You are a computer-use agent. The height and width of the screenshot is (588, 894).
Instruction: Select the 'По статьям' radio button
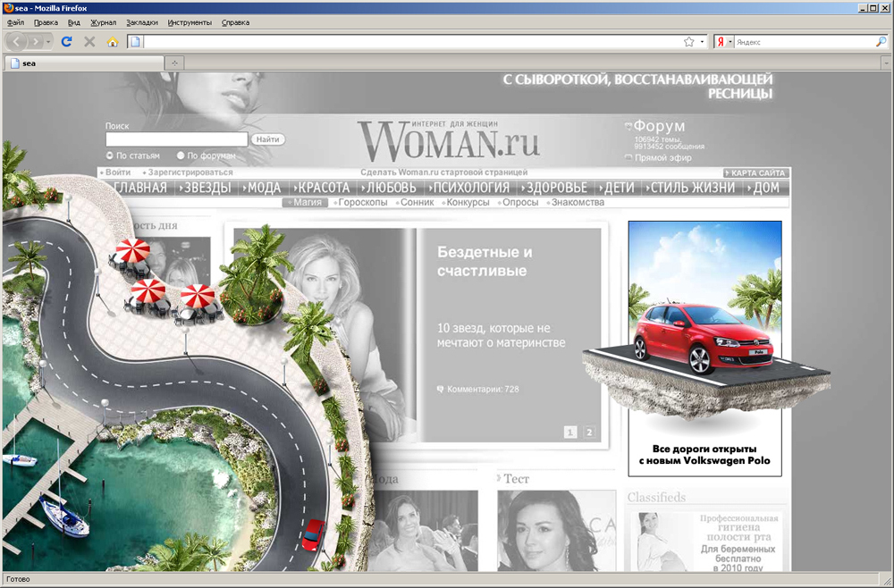point(109,155)
